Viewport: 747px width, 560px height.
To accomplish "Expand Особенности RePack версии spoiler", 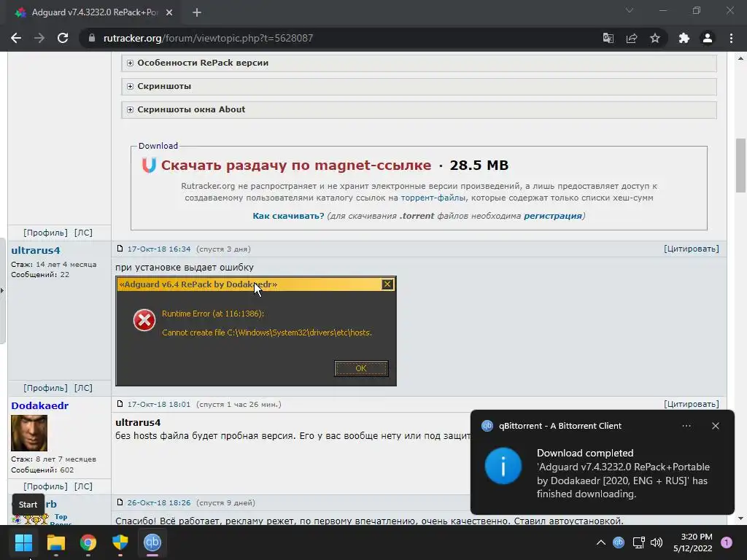I will (x=419, y=63).
